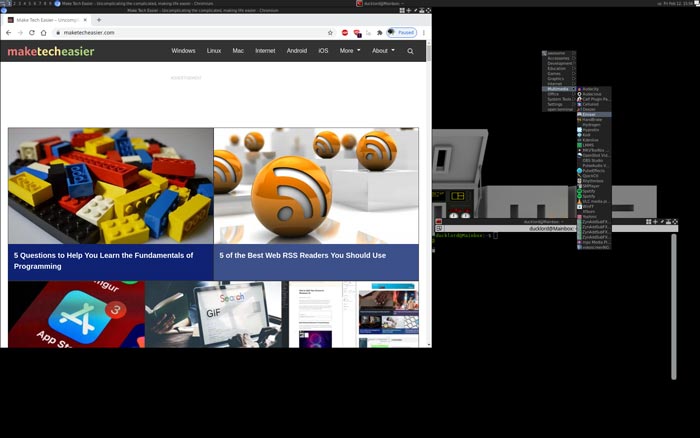Select the Android navigation menu item

(x=296, y=51)
